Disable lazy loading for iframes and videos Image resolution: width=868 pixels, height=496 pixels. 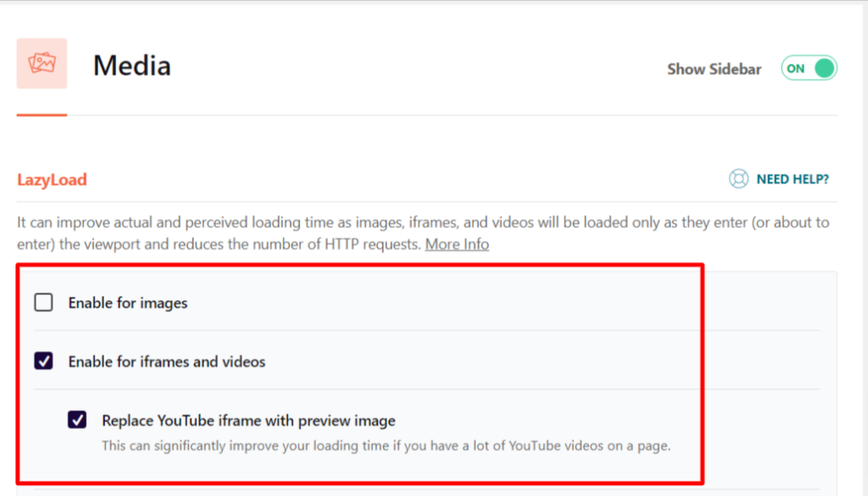point(42,361)
